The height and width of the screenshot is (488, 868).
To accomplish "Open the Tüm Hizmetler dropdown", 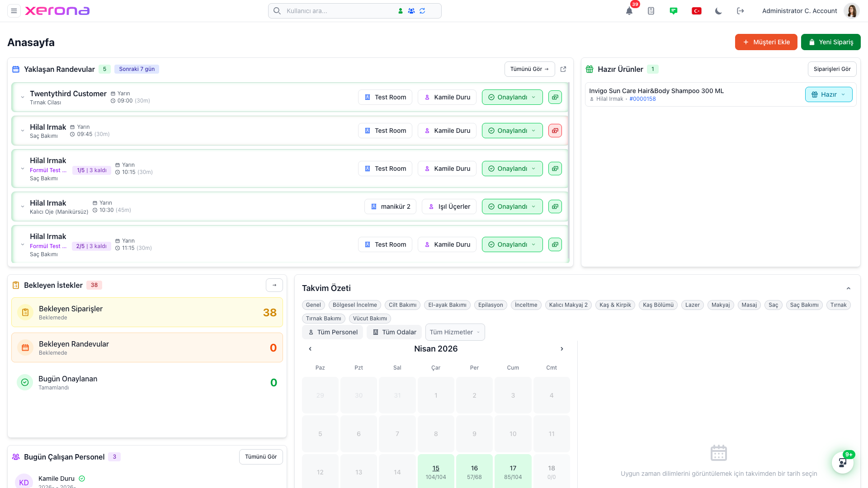I will coord(455,332).
